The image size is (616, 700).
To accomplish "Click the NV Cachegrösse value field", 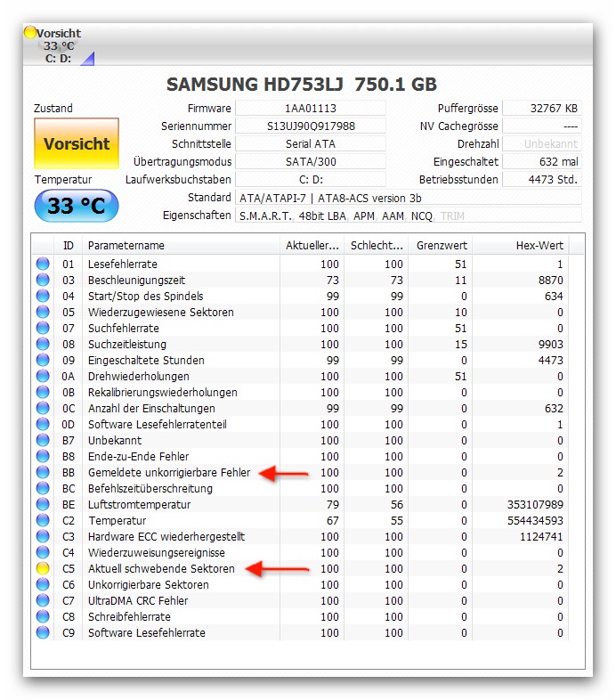I will (542, 126).
